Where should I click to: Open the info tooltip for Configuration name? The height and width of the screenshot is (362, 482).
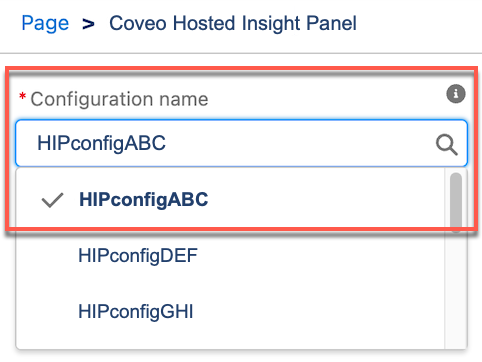pos(456,94)
